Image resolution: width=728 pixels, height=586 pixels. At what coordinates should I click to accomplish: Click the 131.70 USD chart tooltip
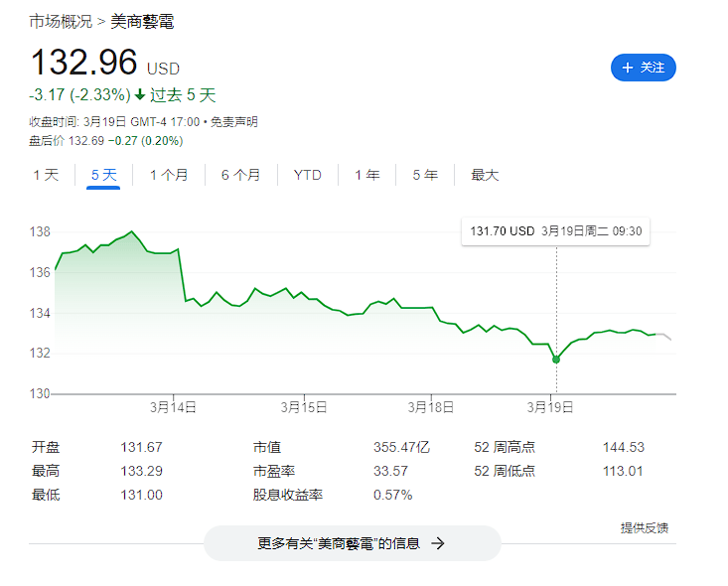556,231
